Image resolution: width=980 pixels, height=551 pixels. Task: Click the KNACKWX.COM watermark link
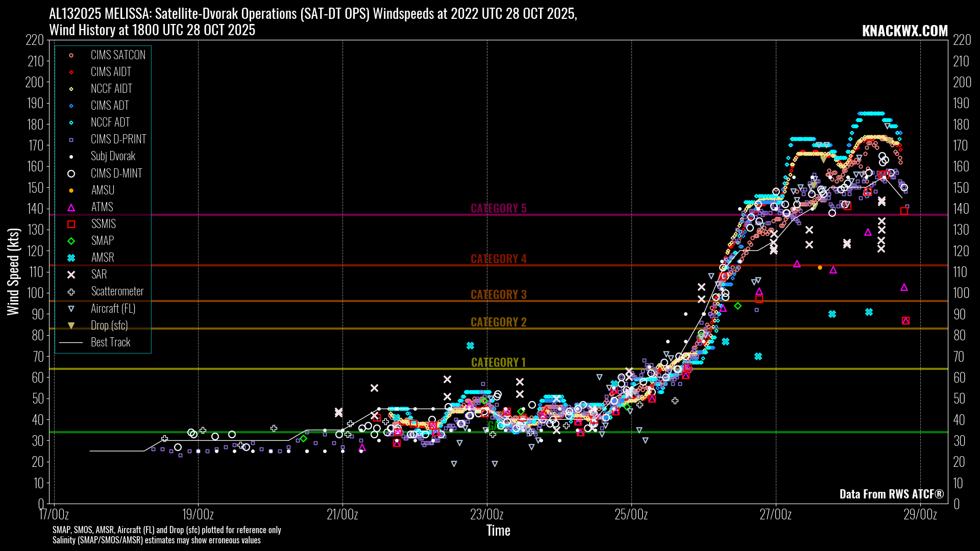(x=904, y=31)
